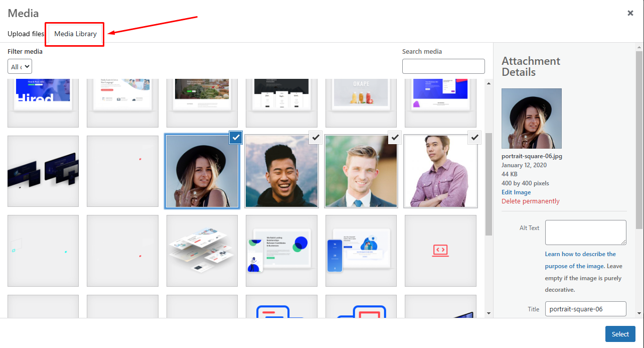Screen dimensions: 644x348
Task: Select the man in purple shirt thumbnail
Action: [x=440, y=171]
